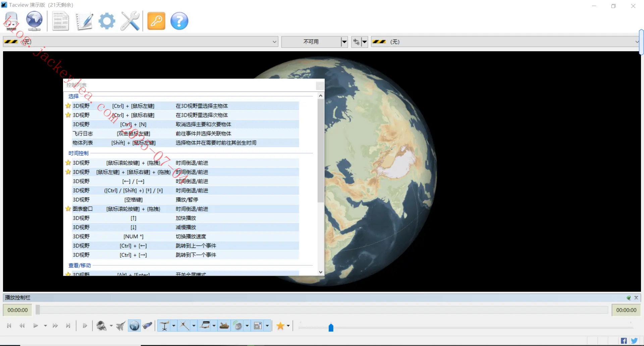Open the blue question mark help icon
644x346 pixels.
[179, 21]
